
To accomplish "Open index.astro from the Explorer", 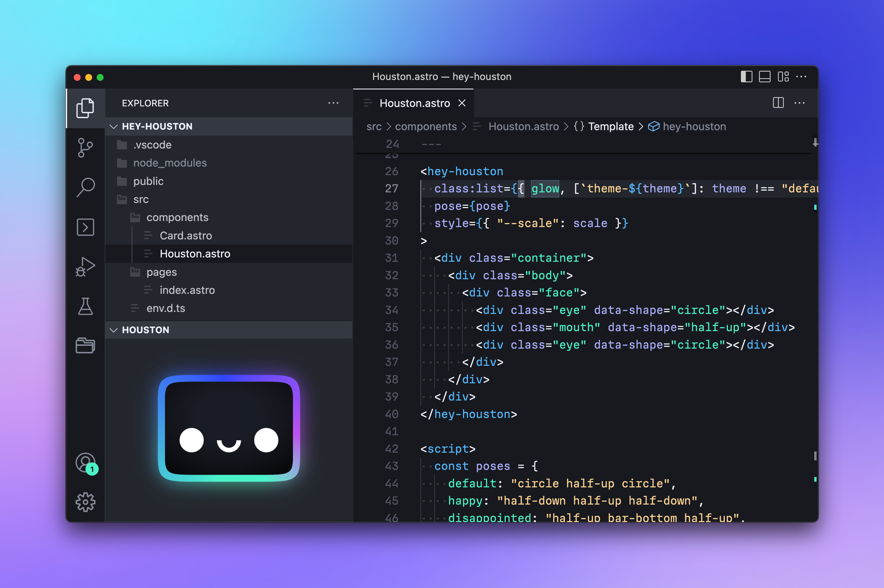I will [x=187, y=290].
